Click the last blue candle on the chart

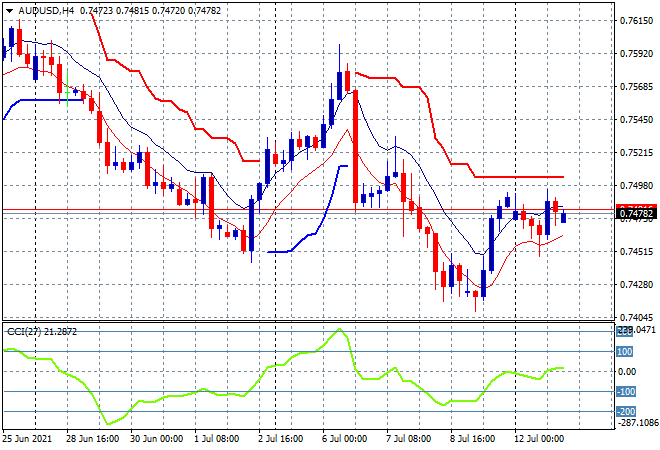tap(564, 217)
